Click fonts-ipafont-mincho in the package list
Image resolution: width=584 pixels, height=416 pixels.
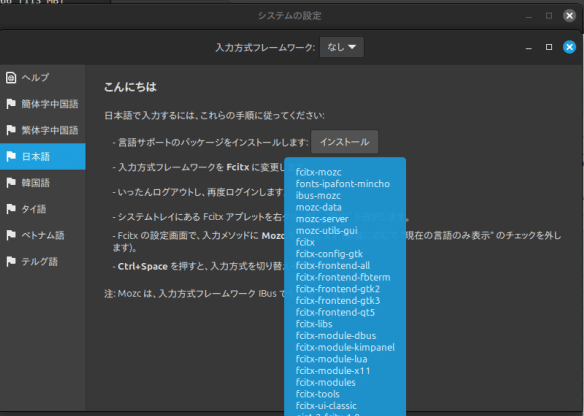tap(343, 184)
